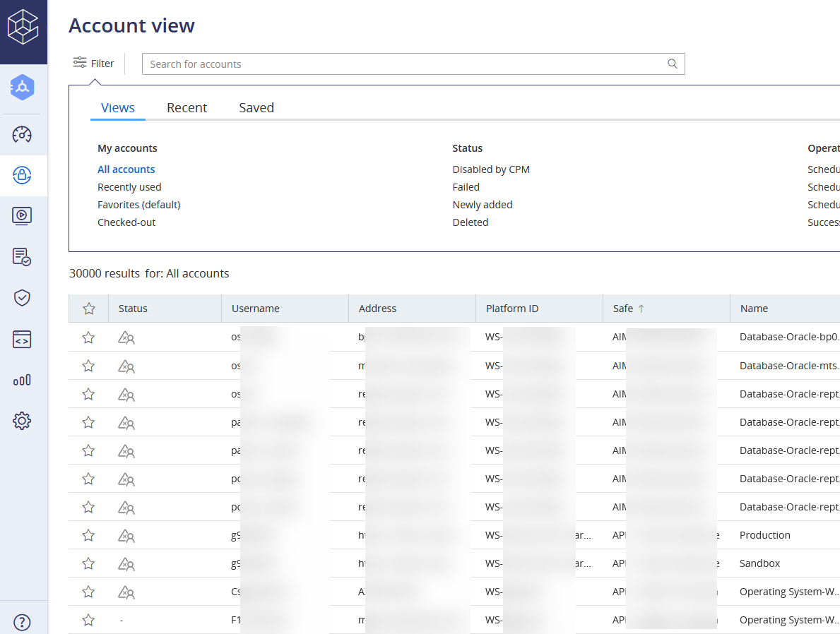Sort by the Name column header
The height and width of the screenshot is (634, 840).
click(x=754, y=309)
